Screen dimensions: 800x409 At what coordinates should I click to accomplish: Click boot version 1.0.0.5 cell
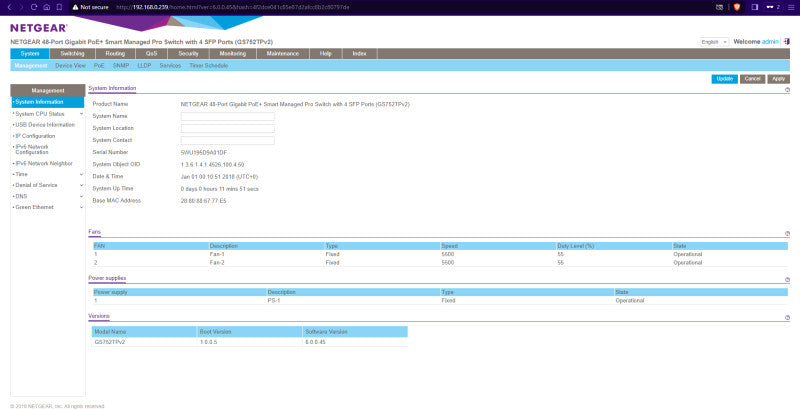[209, 342]
